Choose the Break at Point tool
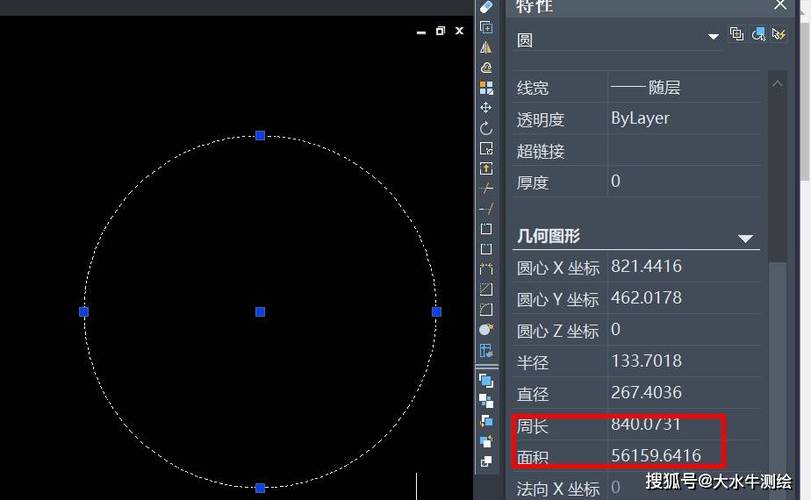Image resolution: width=811 pixels, height=500 pixels. pos(486,229)
